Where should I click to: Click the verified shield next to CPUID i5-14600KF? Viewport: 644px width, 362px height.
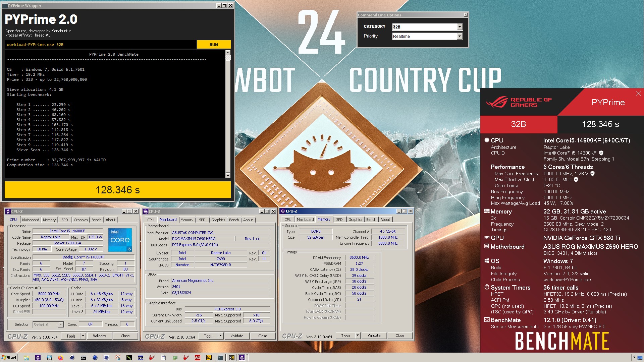coord(601,153)
